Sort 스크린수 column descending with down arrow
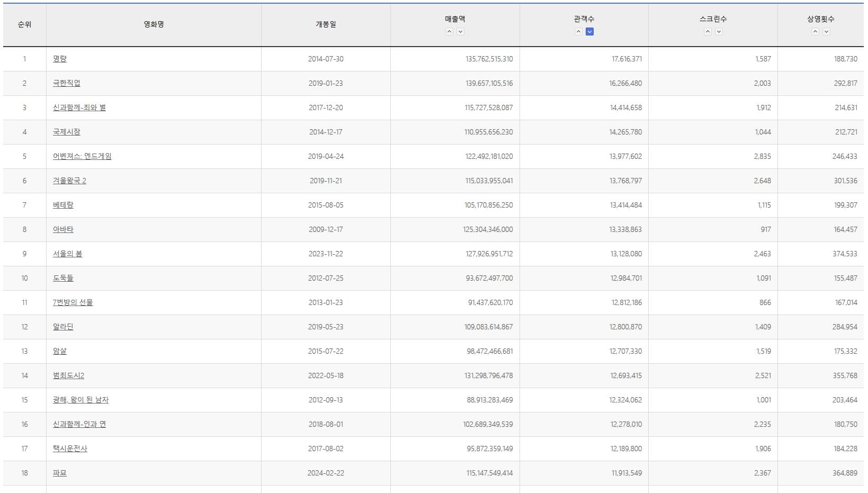 (719, 32)
